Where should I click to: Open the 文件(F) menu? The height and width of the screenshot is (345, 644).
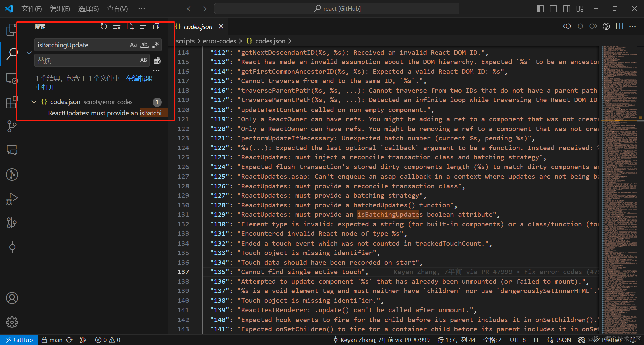32,9
